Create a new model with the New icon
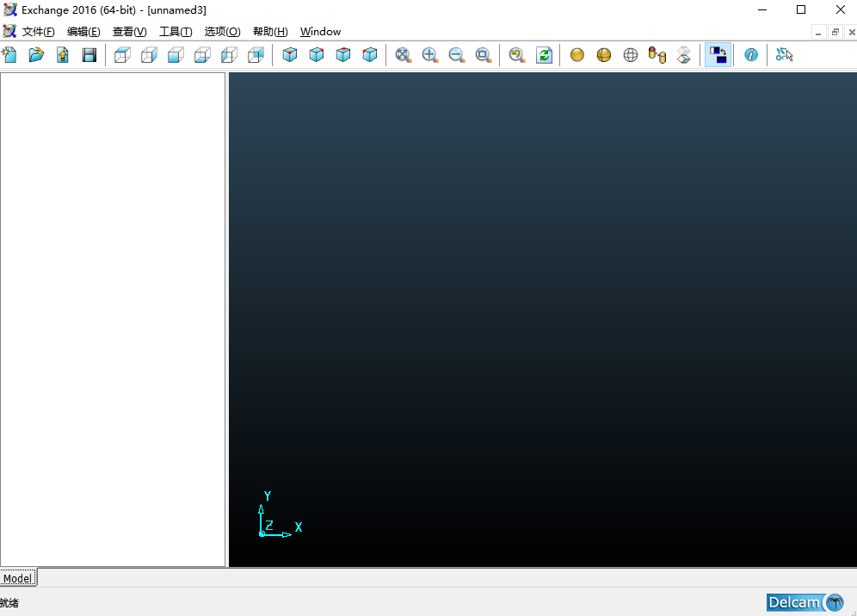 pyautogui.click(x=9, y=55)
